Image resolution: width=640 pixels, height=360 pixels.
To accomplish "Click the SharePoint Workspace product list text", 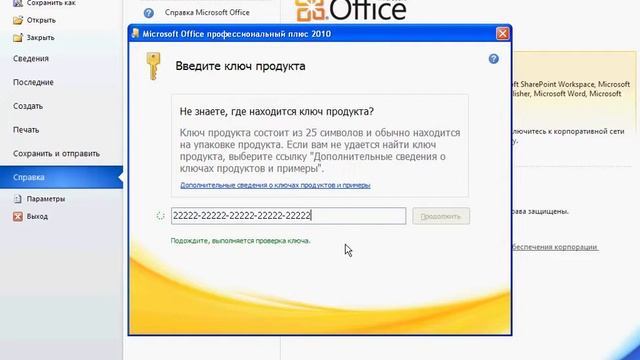I will coord(571,89).
